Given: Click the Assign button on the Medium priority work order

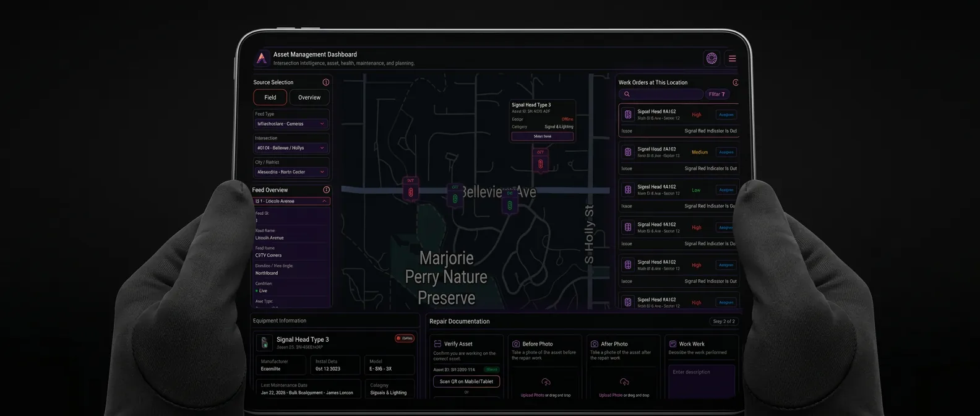Looking at the screenshot, I should coord(726,152).
